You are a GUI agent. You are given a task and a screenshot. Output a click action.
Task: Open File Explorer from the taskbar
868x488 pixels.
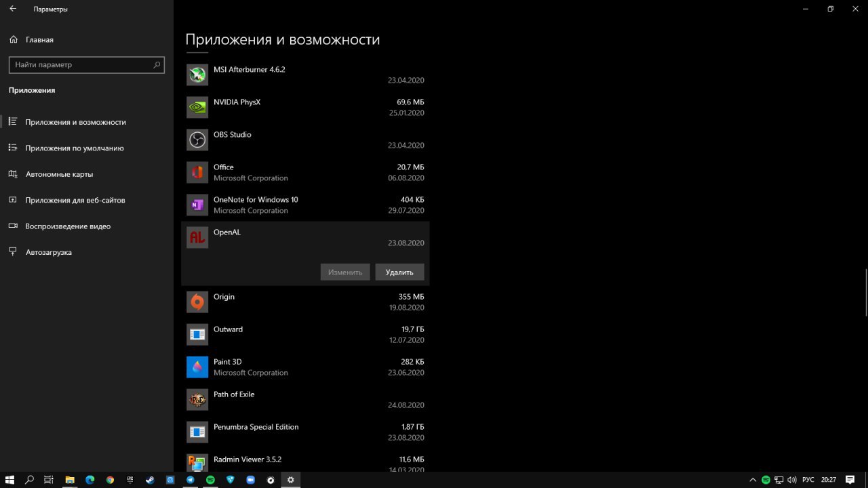tap(69, 480)
